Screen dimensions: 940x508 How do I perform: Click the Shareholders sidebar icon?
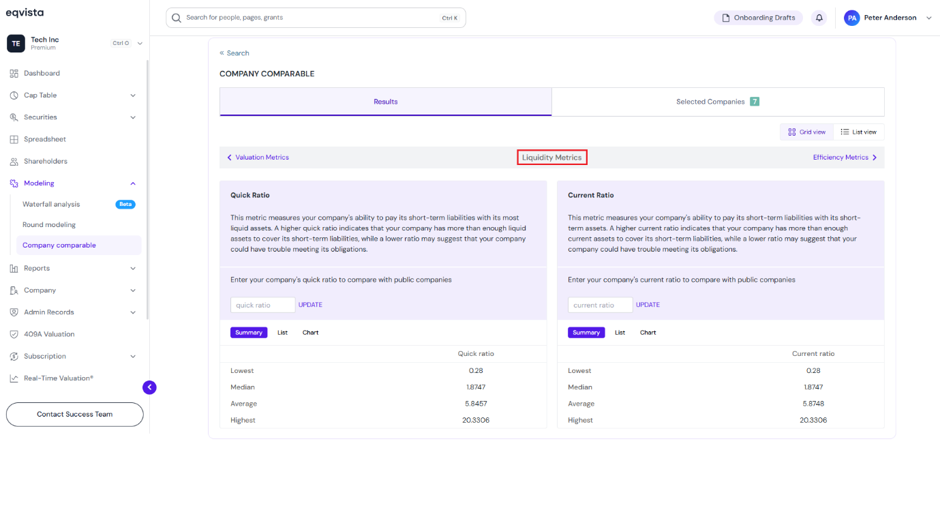[14, 161]
